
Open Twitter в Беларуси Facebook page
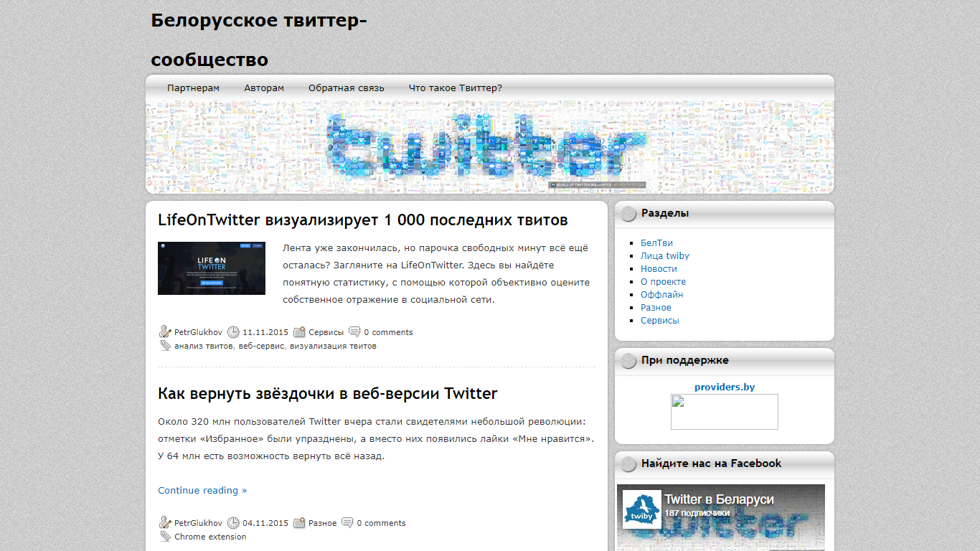(719, 499)
